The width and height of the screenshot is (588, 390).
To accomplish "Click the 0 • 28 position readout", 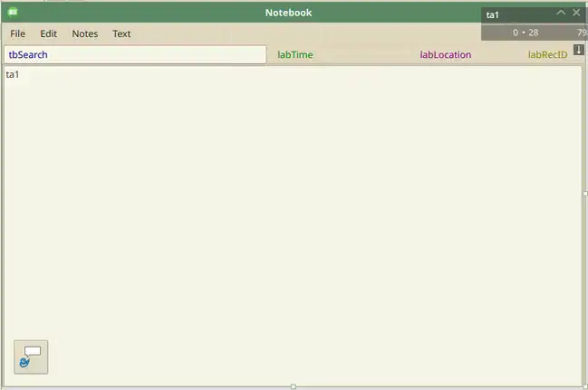I will (x=525, y=33).
